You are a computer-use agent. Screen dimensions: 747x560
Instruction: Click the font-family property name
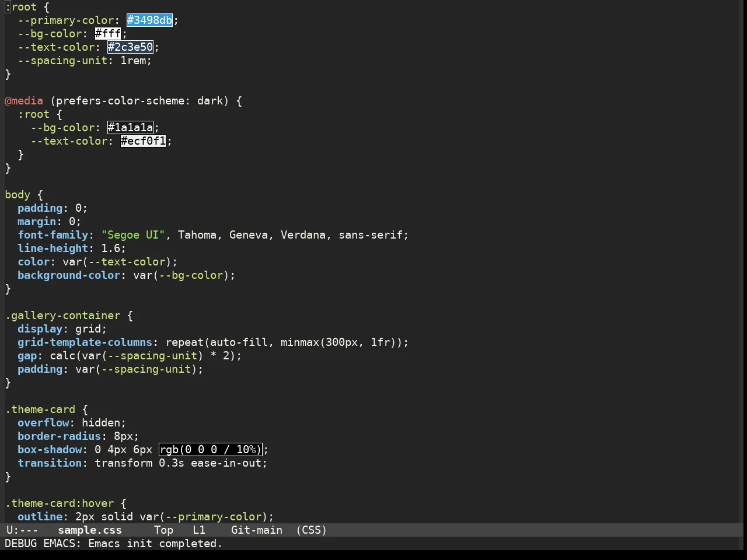[x=53, y=235]
